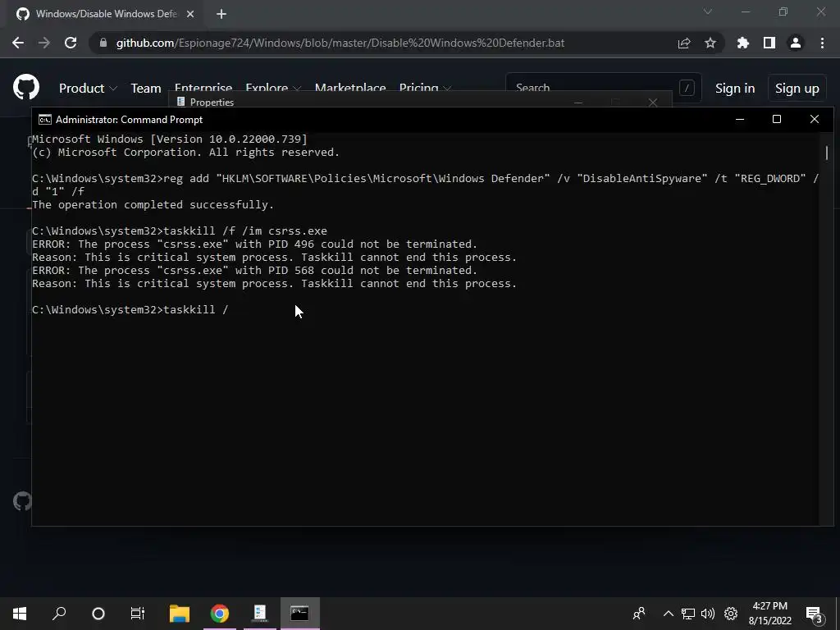Open the notification center icon
This screenshot has width=840, height=630.
[815, 614]
